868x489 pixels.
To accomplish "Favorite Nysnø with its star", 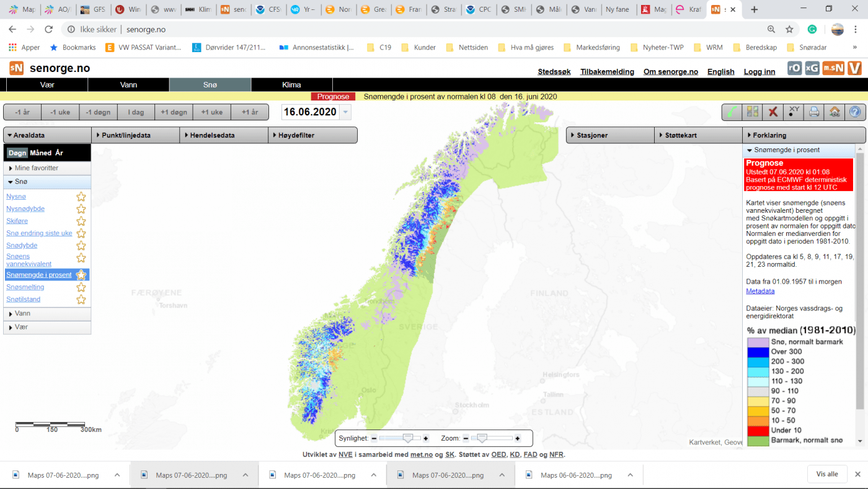I will pyautogui.click(x=81, y=197).
